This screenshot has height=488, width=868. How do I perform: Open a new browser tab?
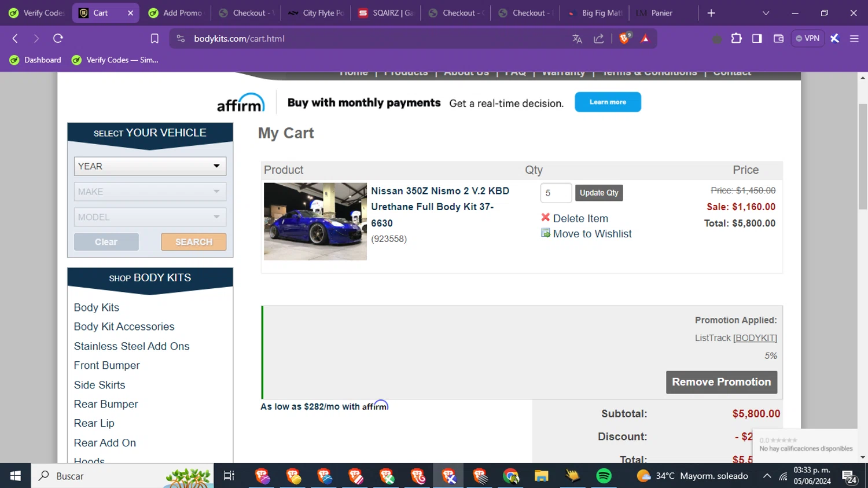pyautogui.click(x=711, y=13)
